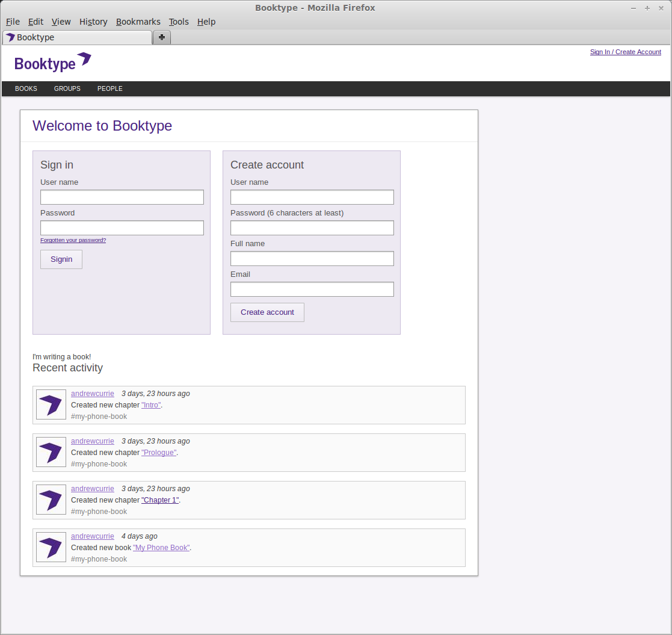Click the "I'm writing a book!" text
672x635 pixels.
click(x=62, y=357)
